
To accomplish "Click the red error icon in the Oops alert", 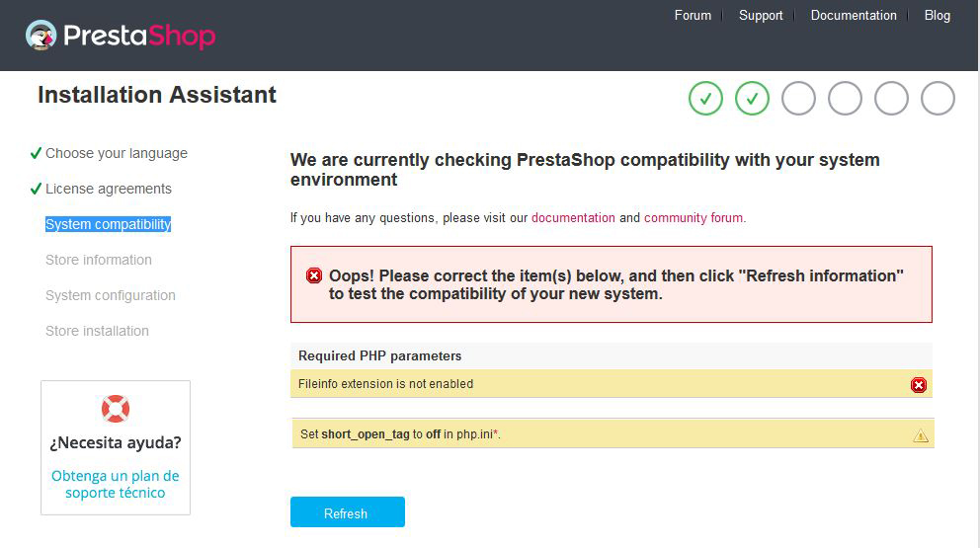I will pos(314,275).
